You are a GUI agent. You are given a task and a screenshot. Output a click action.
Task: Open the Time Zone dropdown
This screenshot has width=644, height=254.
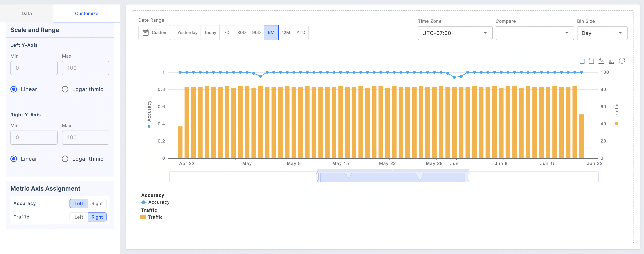(x=455, y=33)
